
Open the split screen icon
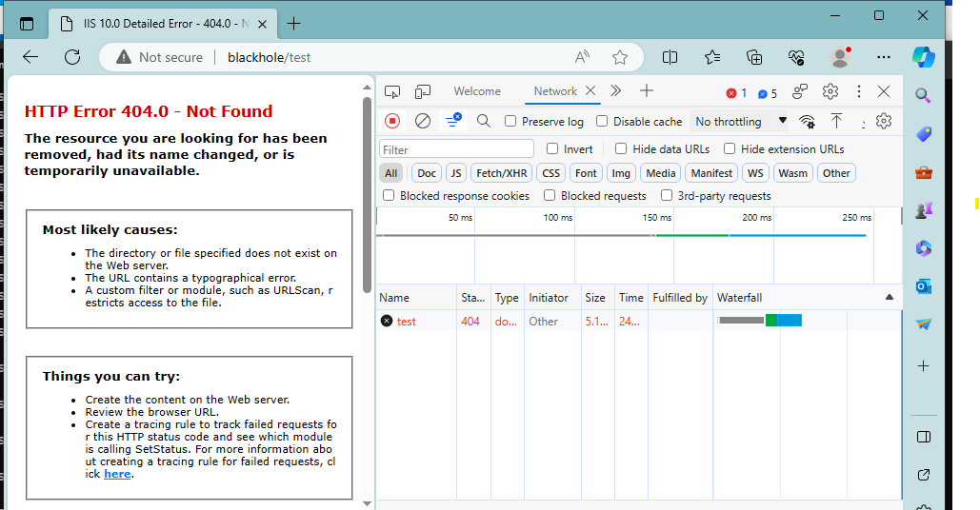(x=670, y=57)
